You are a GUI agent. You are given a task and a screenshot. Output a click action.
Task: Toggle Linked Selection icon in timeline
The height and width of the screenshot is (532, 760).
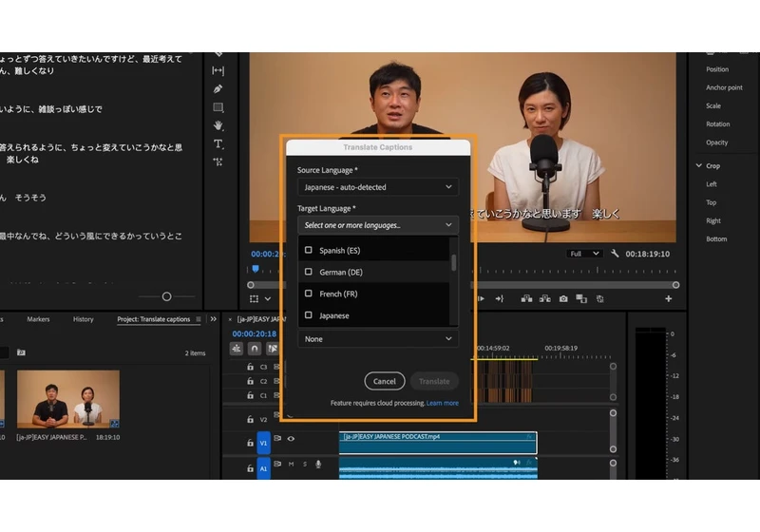tap(273, 349)
